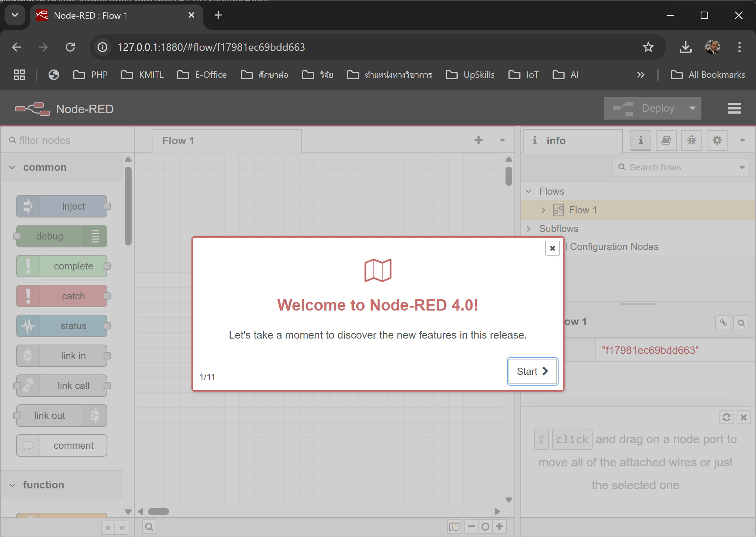Expand the Subflows section

[529, 228]
